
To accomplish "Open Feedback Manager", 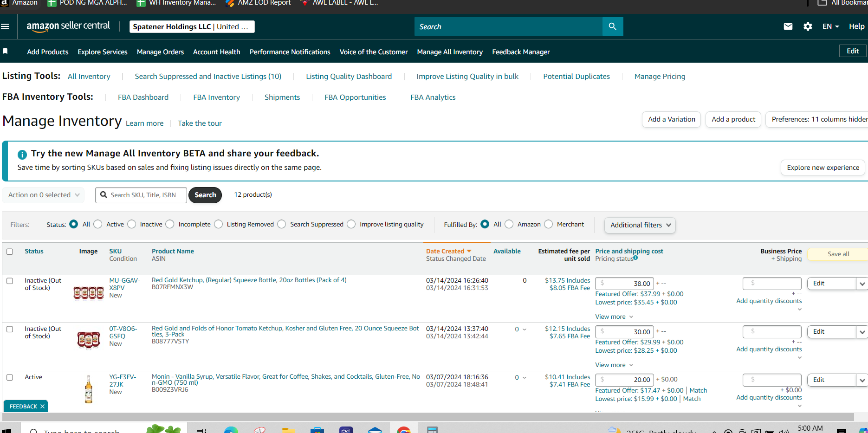I will click(521, 52).
